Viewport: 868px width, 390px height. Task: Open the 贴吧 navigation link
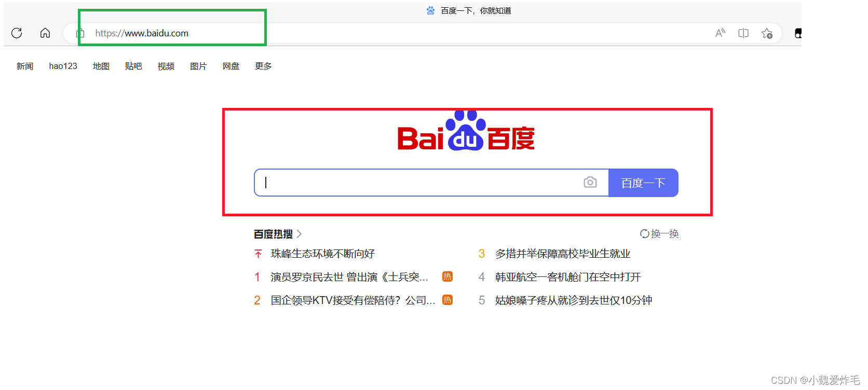click(x=133, y=66)
